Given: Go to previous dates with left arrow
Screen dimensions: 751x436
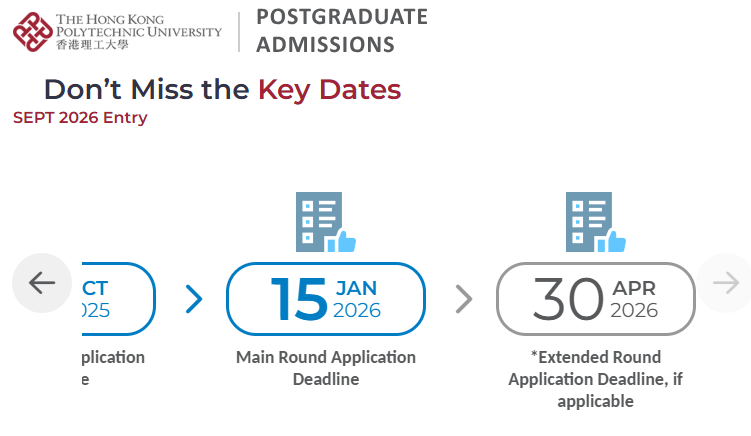Looking at the screenshot, I should tap(42, 283).
